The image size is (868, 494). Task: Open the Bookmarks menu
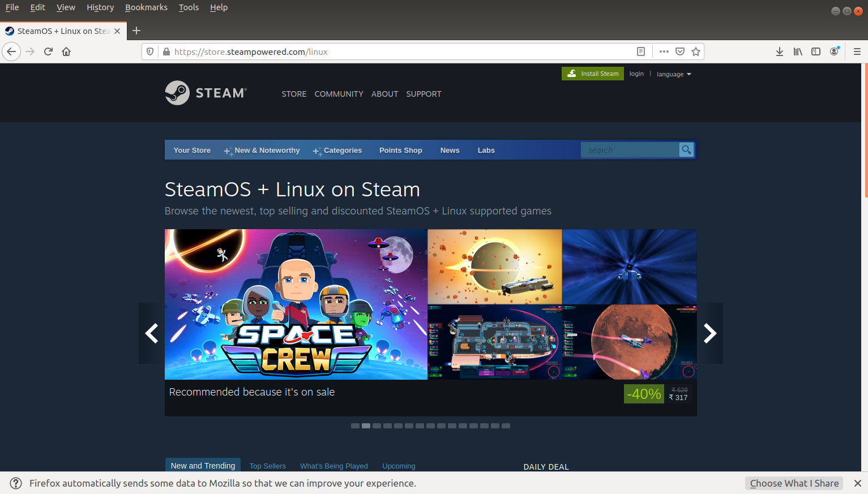[146, 7]
